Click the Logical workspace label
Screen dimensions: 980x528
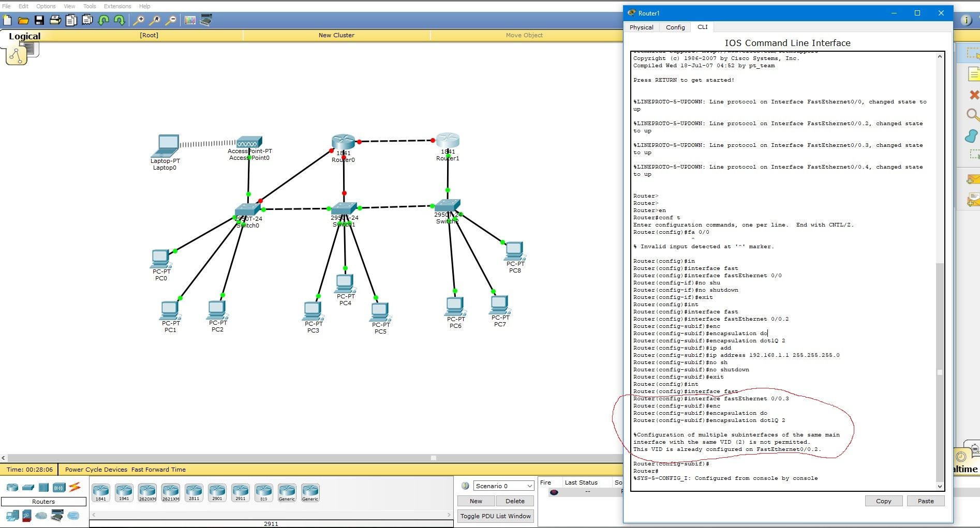pyautogui.click(x=24, y=36)
